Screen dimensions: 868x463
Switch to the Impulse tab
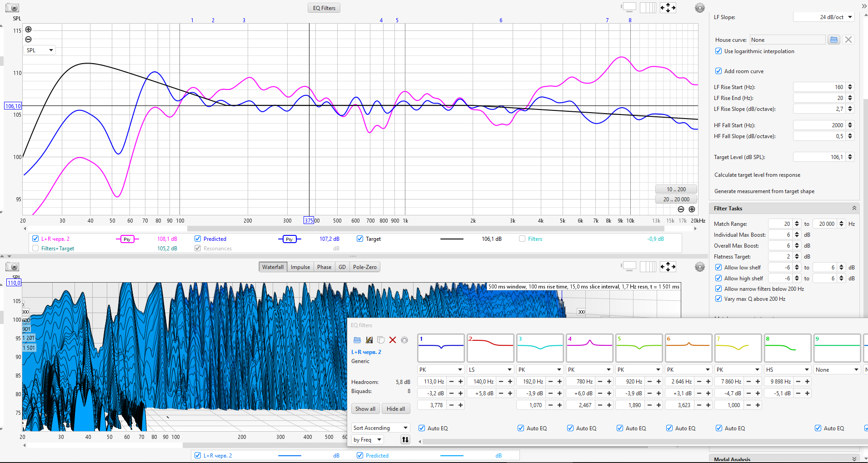[300, 267]
